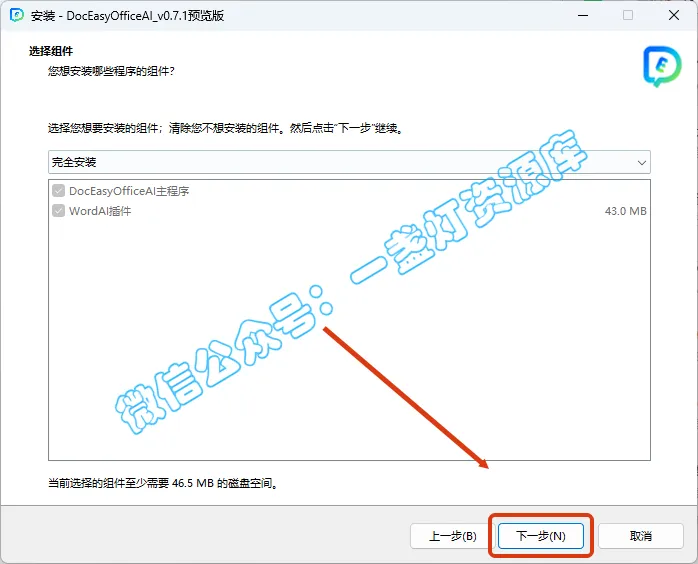The width and height of the screenshot is (698, 564).
Task: Click the DocEasy installer icon in title bar
Action: point(16,15)
